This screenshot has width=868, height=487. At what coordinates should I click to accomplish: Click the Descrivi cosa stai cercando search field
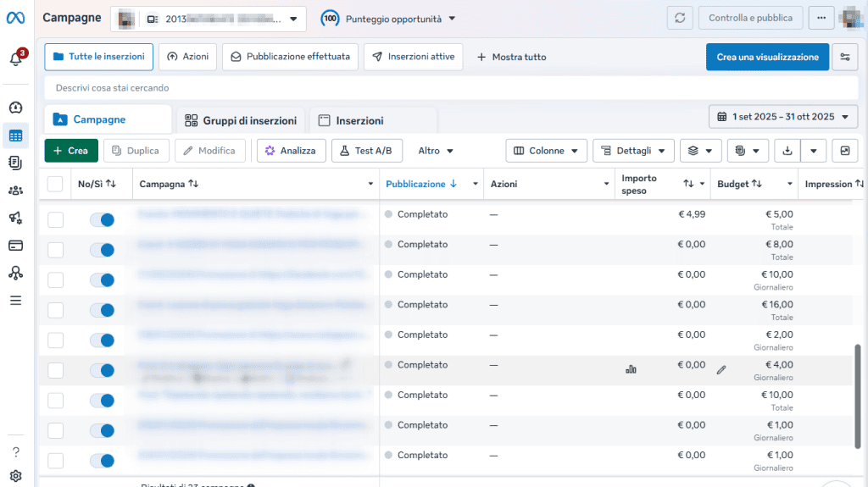pyautogui.click(x=451, y=88)
